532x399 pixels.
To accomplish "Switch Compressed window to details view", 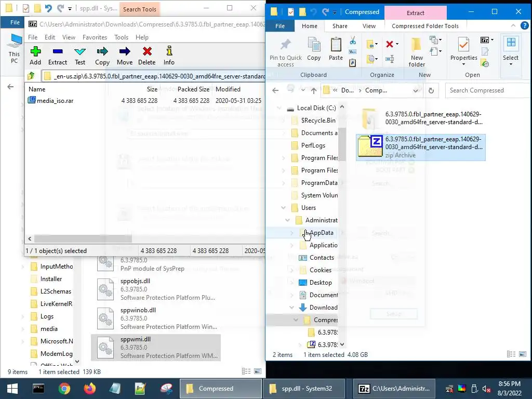I will (511, 354).
